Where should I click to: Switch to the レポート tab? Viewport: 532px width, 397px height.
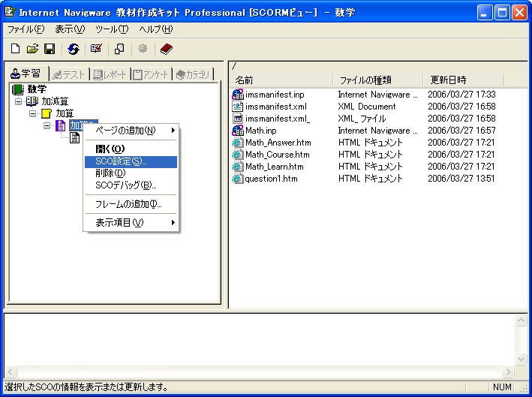[x=110, y=74]
